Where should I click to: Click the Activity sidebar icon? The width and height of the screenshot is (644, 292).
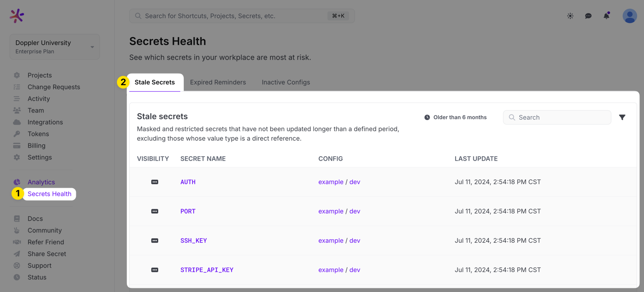point(17,99)
